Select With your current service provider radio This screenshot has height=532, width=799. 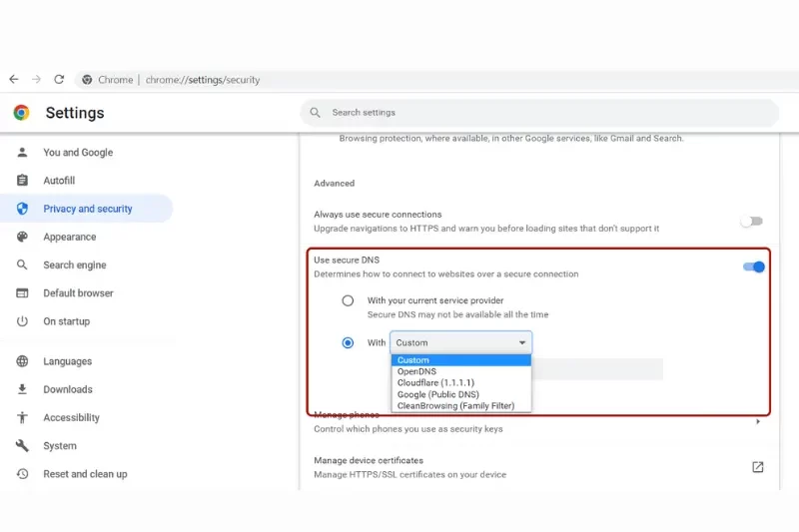coord(348,300)
